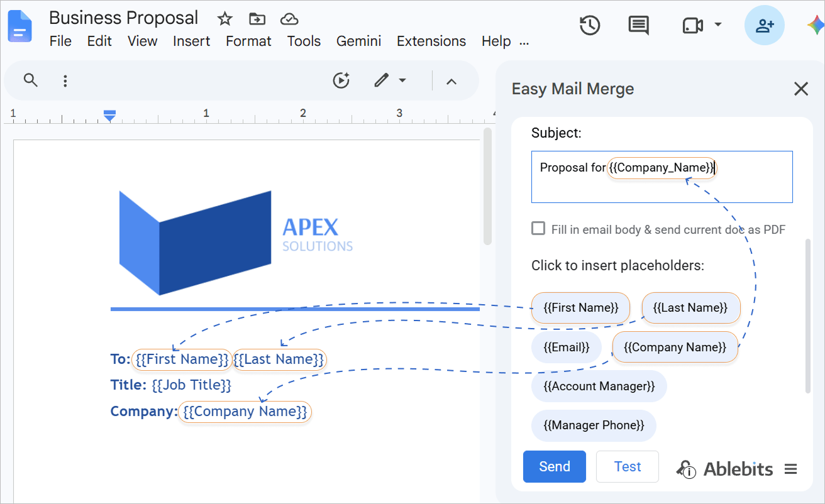Click the Business Proposal document title
825x504 pixels.
coord(124,18)
